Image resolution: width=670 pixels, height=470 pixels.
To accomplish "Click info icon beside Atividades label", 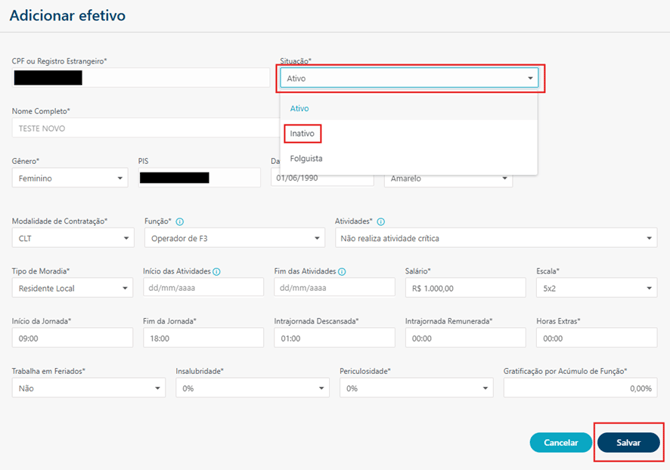I will pos(382,221).
